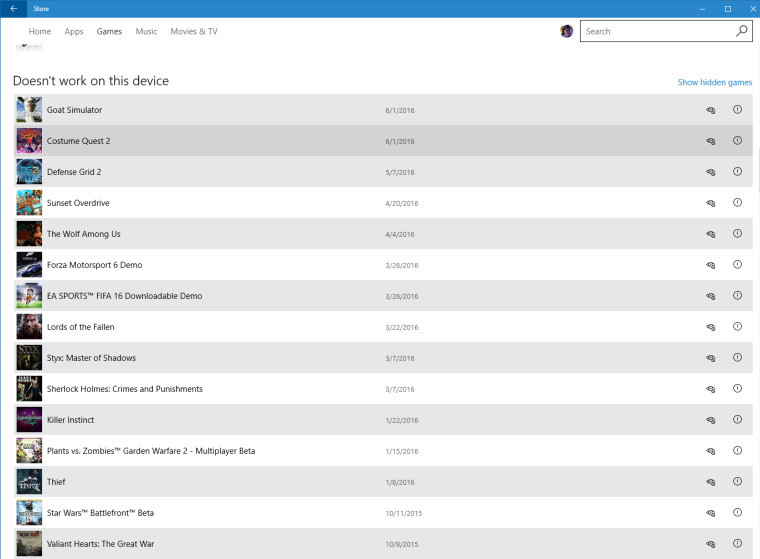Open the Defense Grid 2 thumbnail
This screenshot has width=760, height=559.
29,172
